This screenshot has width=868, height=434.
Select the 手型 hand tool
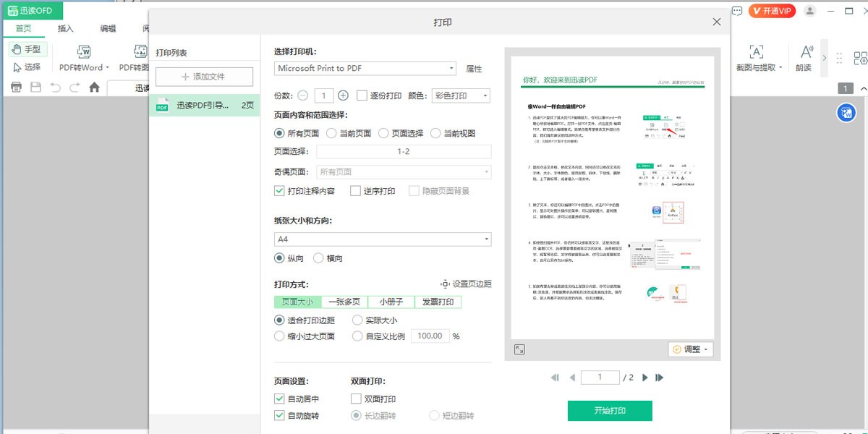coord(29,49)
